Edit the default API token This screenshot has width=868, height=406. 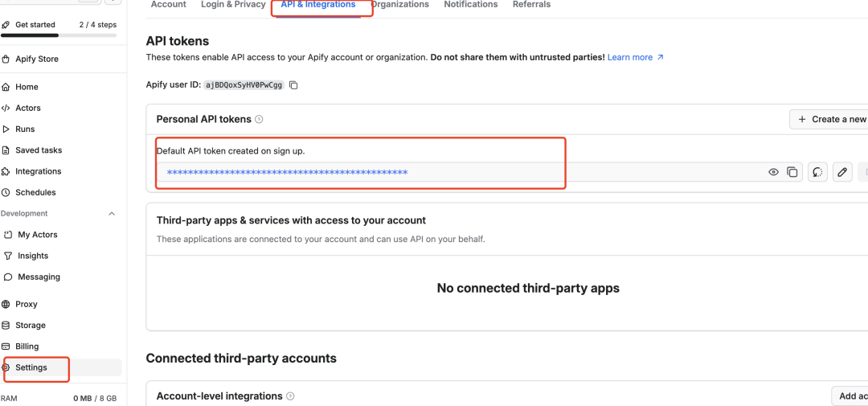(841, 172)
